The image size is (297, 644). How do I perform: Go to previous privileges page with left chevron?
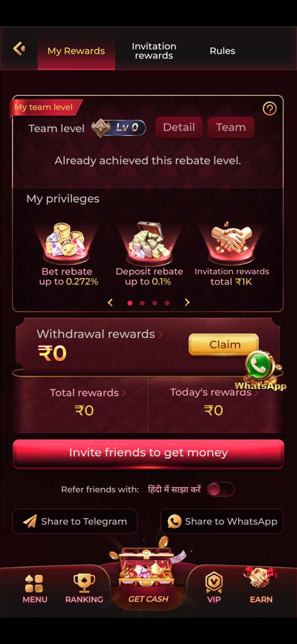point(110,302)
